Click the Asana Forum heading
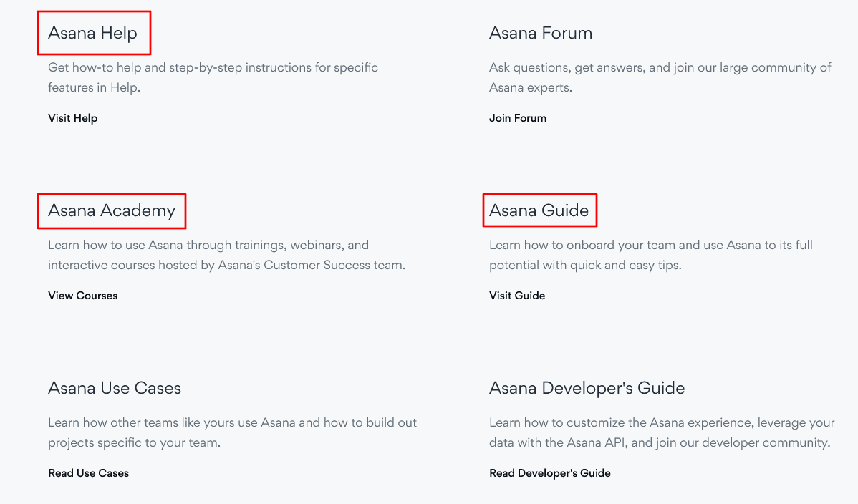858x504 pixels. coord(540,33)
